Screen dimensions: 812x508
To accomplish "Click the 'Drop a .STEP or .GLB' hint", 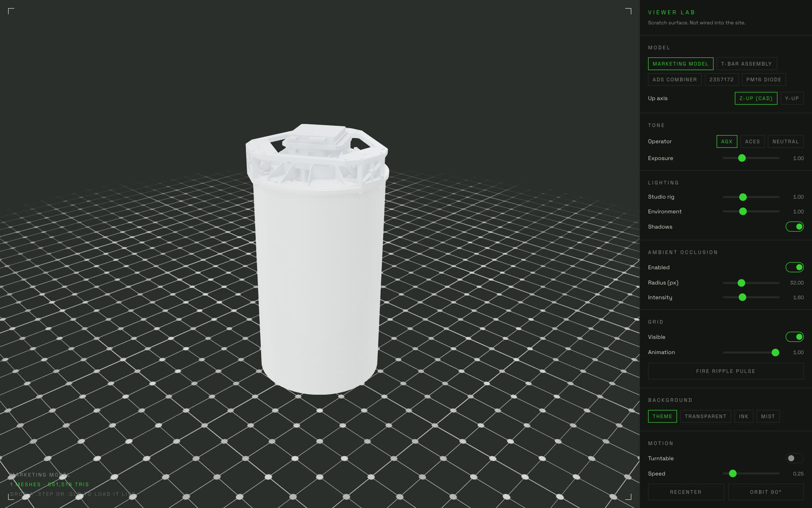I will pos(73,494).
